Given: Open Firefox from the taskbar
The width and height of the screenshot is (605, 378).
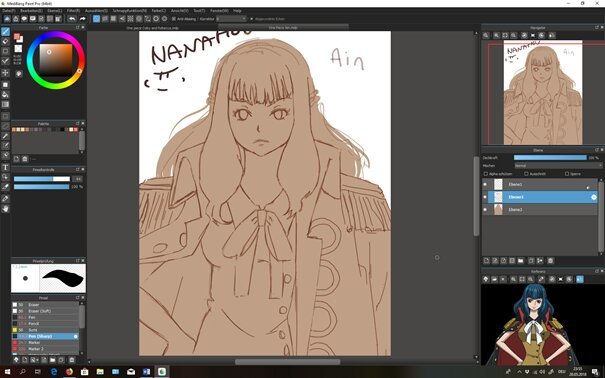Looking at the screenshot, I should [x=69, y=372].
